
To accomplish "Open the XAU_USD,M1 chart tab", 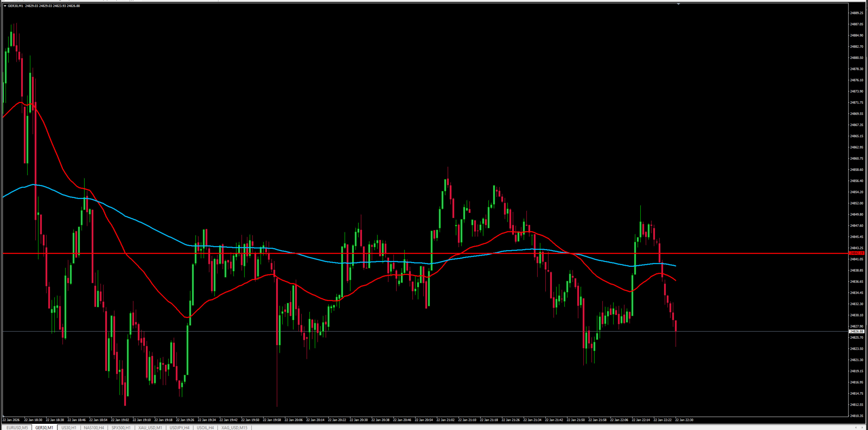I will [150, 428].
